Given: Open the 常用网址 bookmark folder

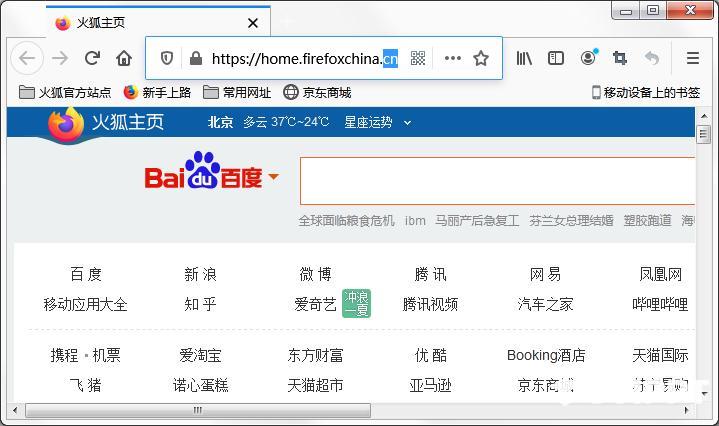Looking at the screenshot, I should click(237, 93).
